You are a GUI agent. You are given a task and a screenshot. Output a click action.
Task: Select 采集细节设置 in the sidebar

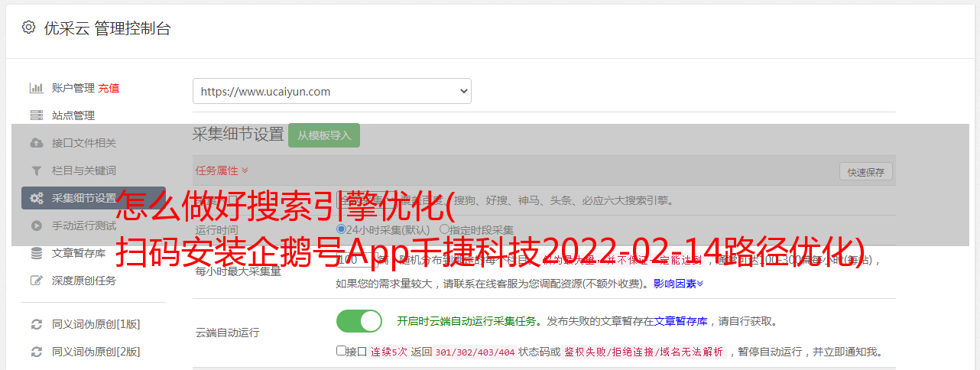(x=93, y=198)
